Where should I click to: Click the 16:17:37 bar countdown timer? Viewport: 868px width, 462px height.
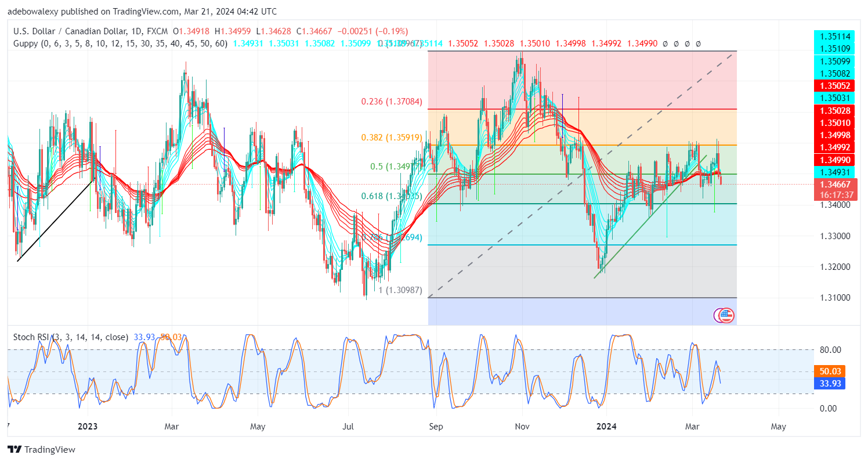tap(836, 195)
